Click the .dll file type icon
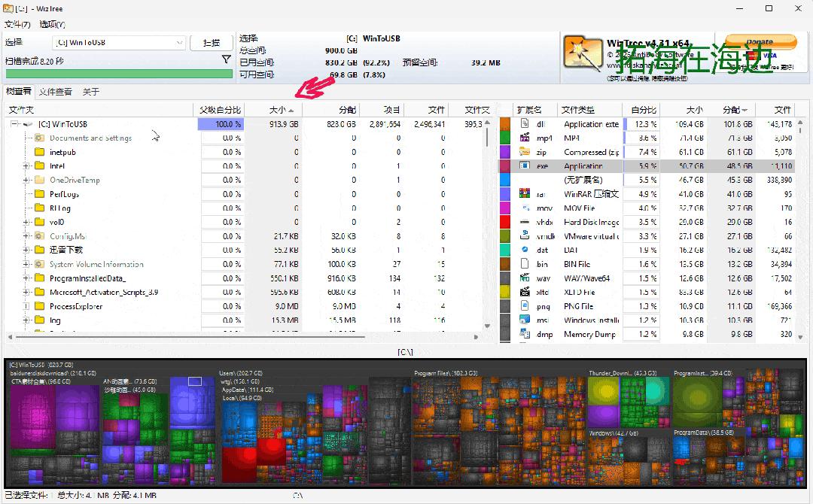 (525, 123)
